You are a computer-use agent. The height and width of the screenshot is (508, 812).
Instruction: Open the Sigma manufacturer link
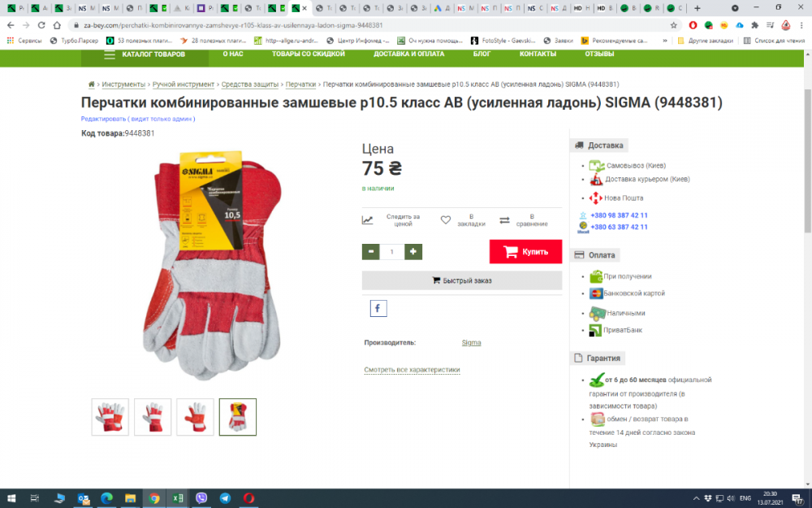point(471,343)
